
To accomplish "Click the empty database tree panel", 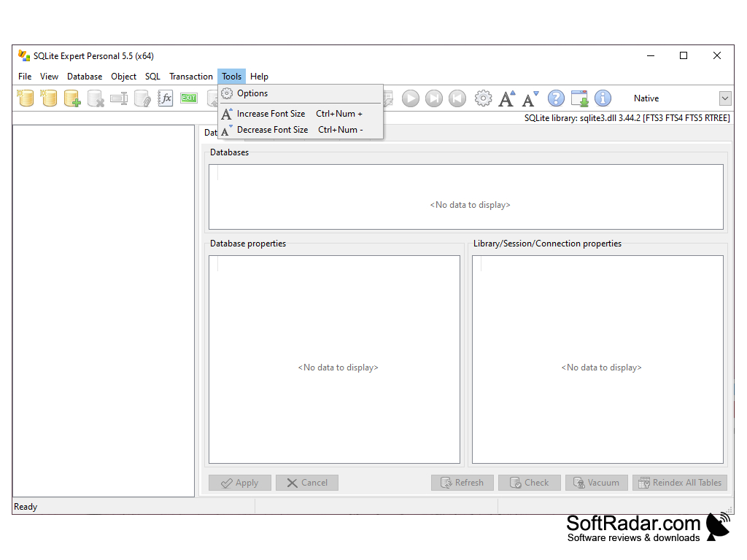I will 104,311.
